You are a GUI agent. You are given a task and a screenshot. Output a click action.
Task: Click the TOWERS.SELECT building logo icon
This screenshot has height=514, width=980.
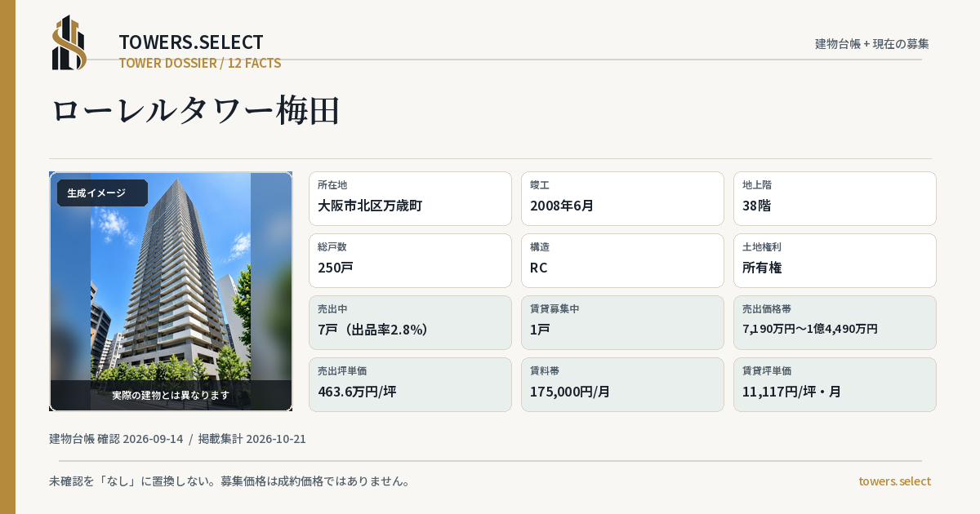tap(69, 42)
